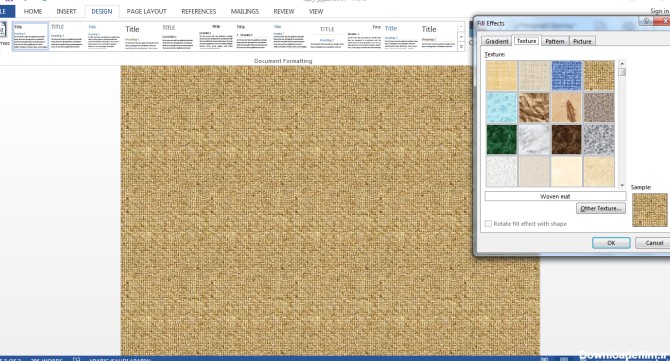Click the Other Texture button
This screenshot has height=361, width=670.
click(x=600, y=208)
